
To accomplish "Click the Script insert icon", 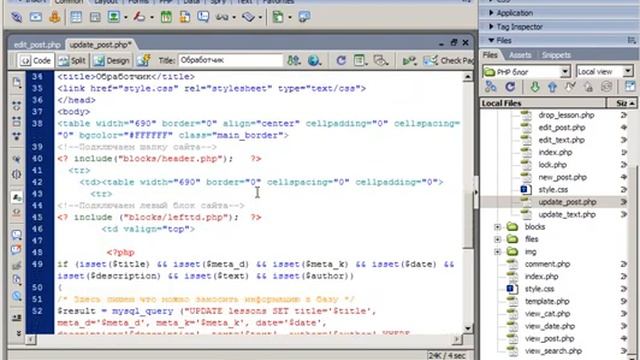I will [248, 17].
